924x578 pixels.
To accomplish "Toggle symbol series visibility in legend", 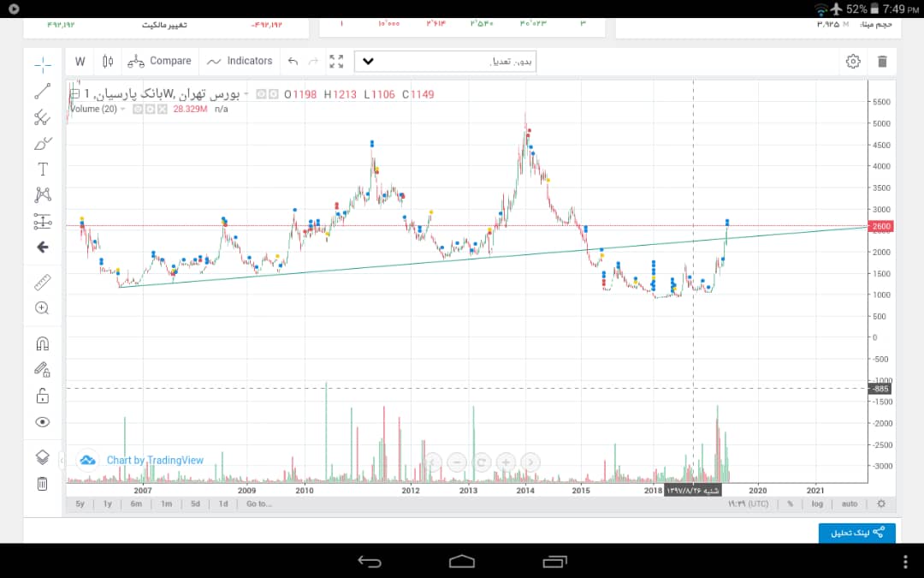I will (262, 94).
